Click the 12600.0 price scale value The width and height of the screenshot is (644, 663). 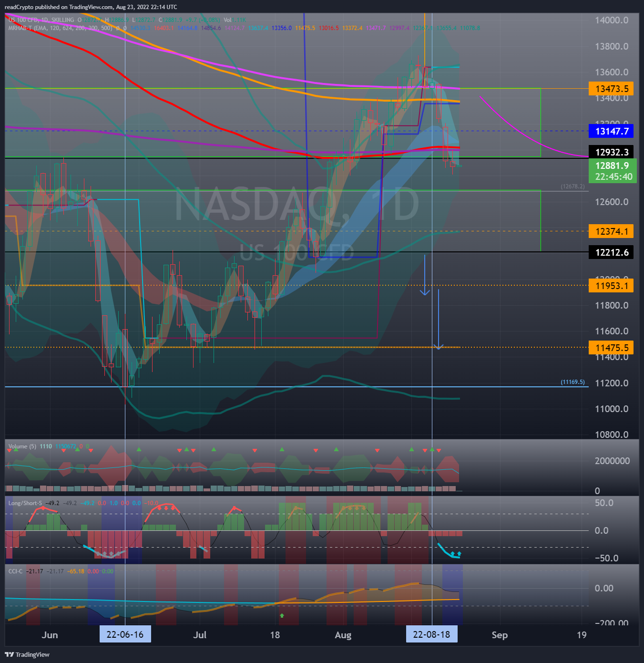pyautogui.click(x=612, y=202)
